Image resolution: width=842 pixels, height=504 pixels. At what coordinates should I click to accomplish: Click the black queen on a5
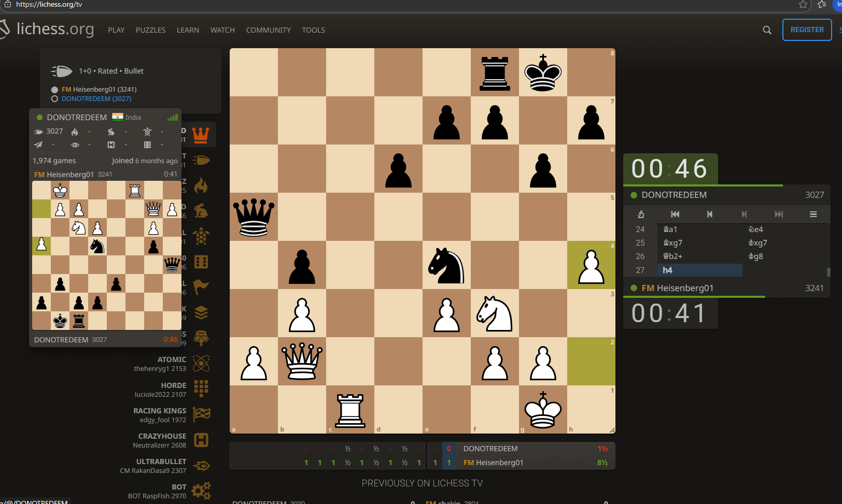(254, 217)
